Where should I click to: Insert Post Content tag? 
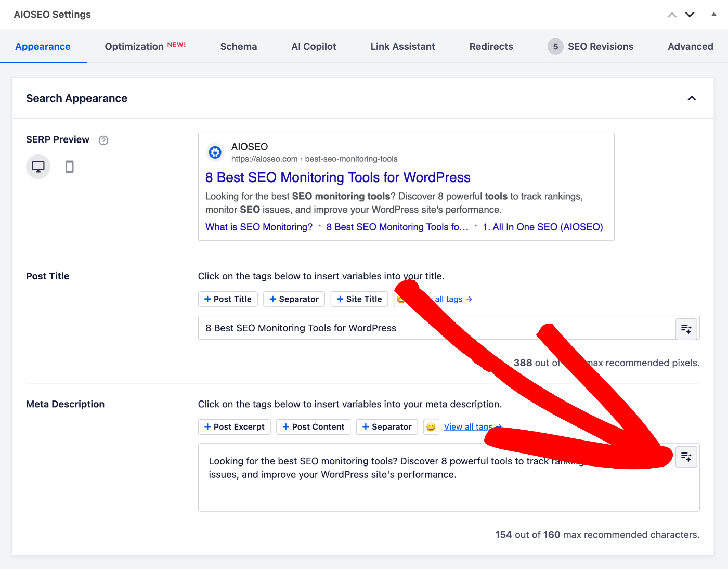[314, 427]
